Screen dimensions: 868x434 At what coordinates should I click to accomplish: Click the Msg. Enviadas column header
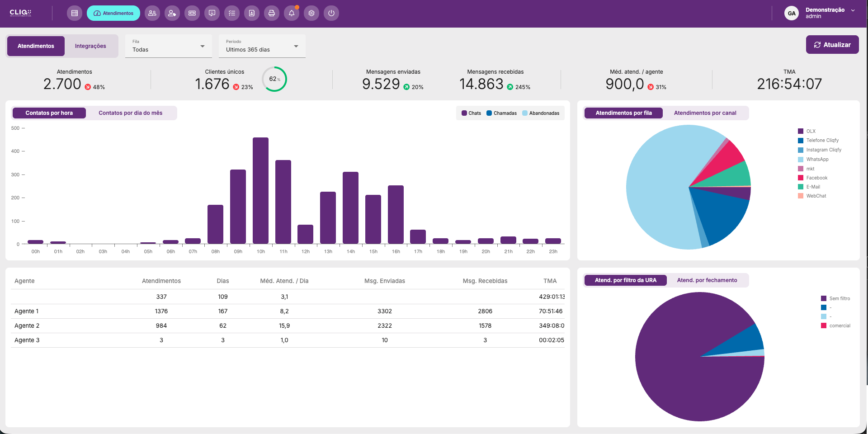[385, 281]
